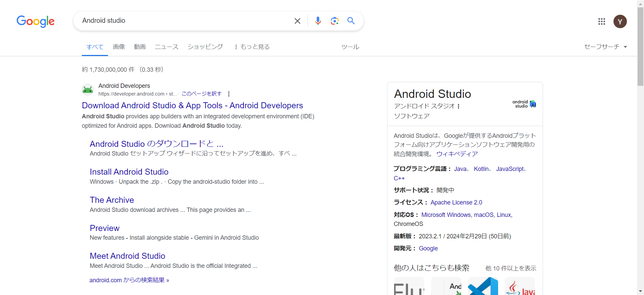Screen dimensions: 644x295
Task: Click the Google logo
Action: pos(36,21)
